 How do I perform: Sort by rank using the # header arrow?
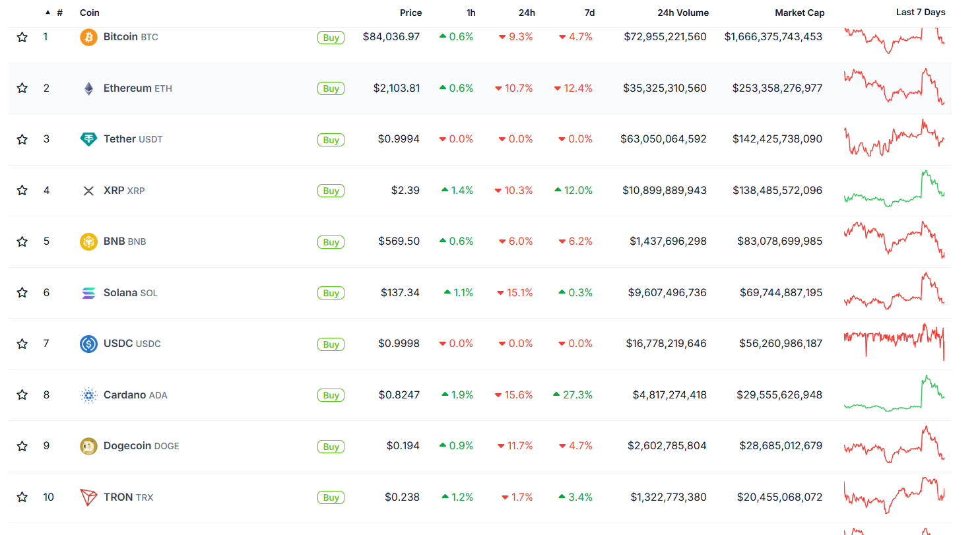point(48,13)
